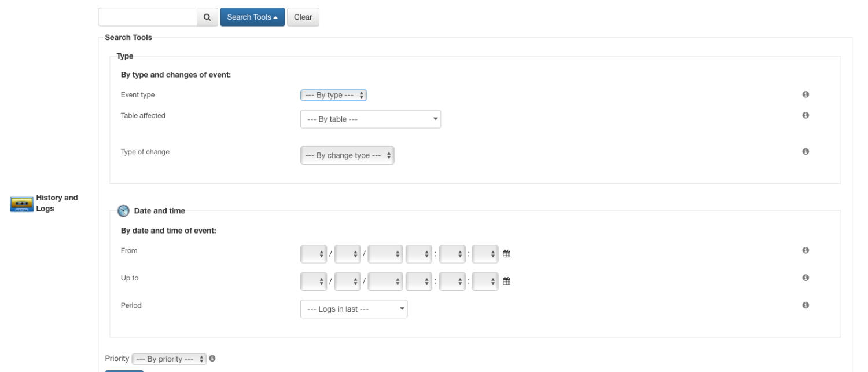
Task: Open second From date select
Action: [348, 254]
